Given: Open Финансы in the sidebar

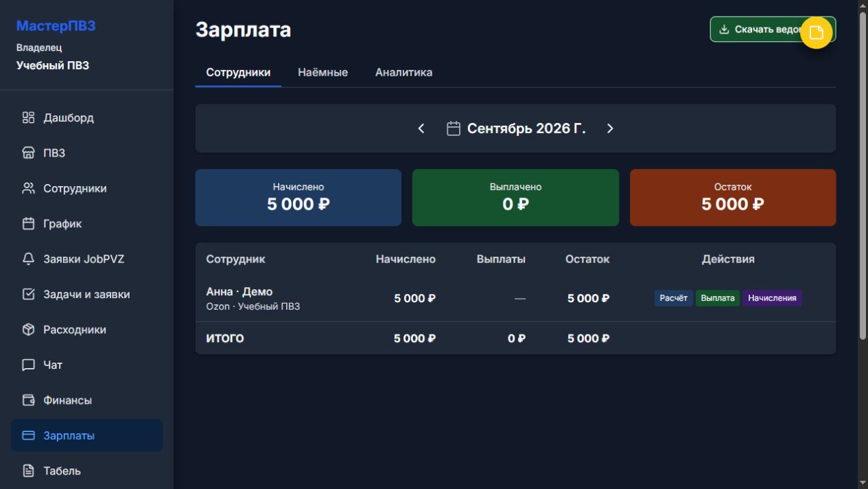Looking at the screenshot, I should point(86,400).
